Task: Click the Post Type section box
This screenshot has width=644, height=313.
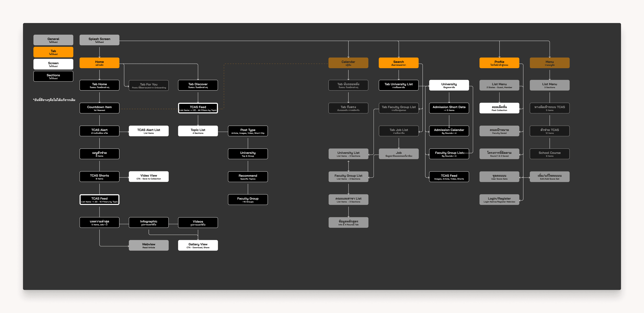Action: tap(247, 131)
